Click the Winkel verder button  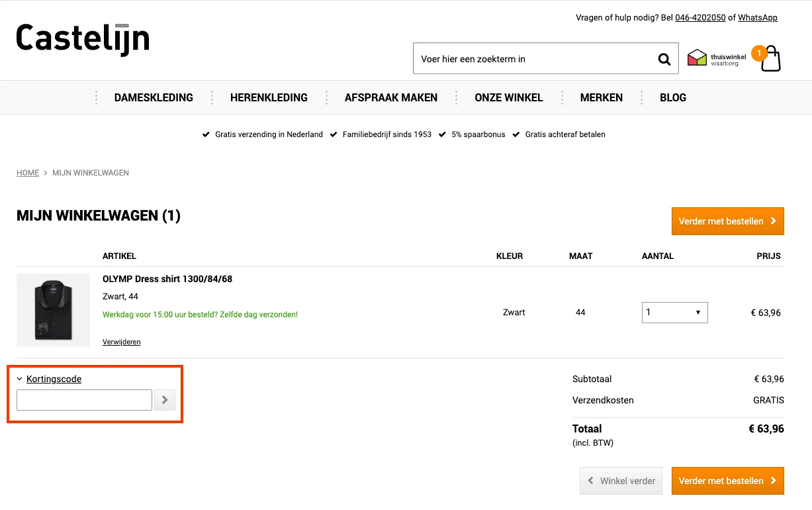click(x=621, y=481)
